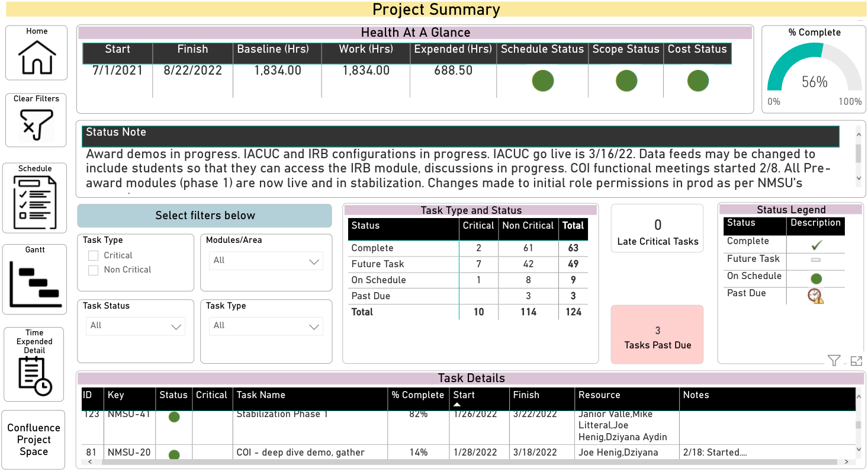Click Task Details vertical scrollbar down arrow
868x471 pixels.
coord(859,451)
